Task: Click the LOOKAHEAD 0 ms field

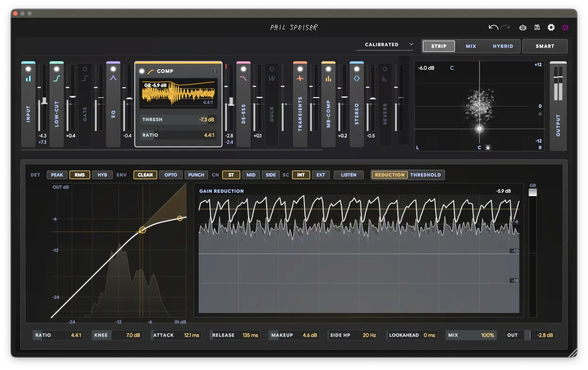Action: click(412, 336)
